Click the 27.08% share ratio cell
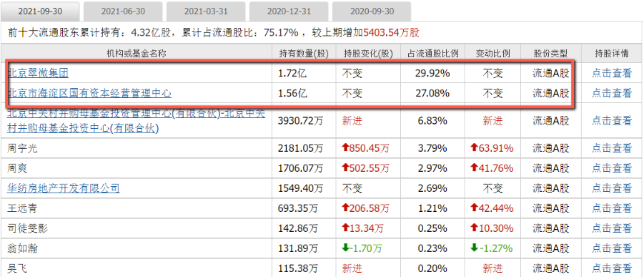 432,94
